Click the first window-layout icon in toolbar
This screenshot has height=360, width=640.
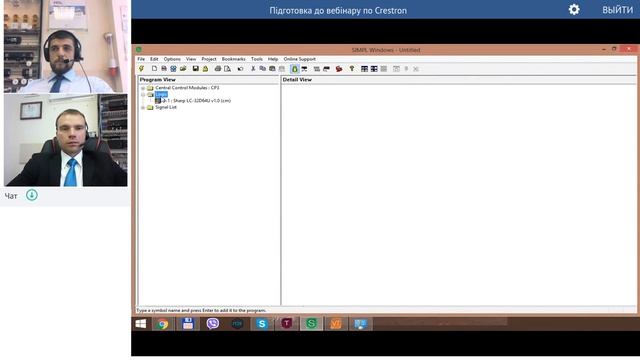[364, 69]
